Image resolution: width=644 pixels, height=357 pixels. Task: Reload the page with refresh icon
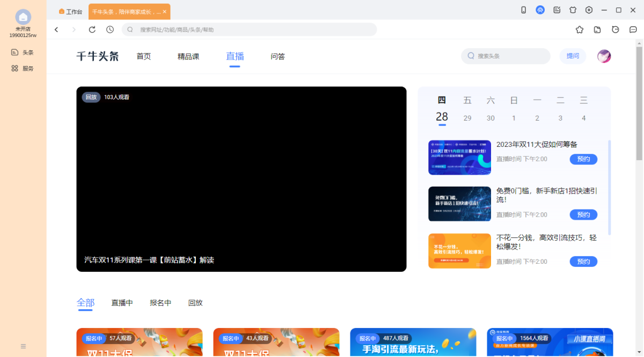[92, 29]
